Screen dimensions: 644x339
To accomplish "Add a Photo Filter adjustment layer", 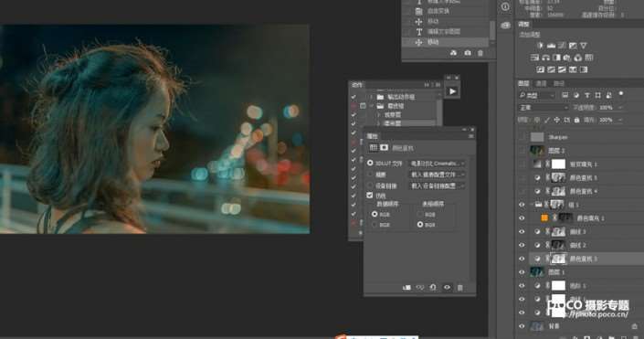I will pos(567,58).
